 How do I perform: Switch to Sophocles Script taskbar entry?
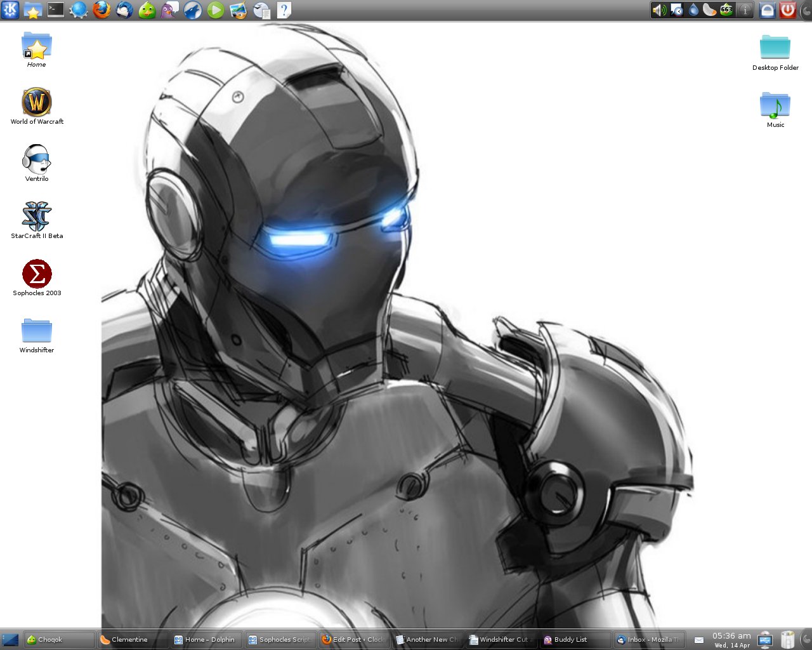coord(280,640)
